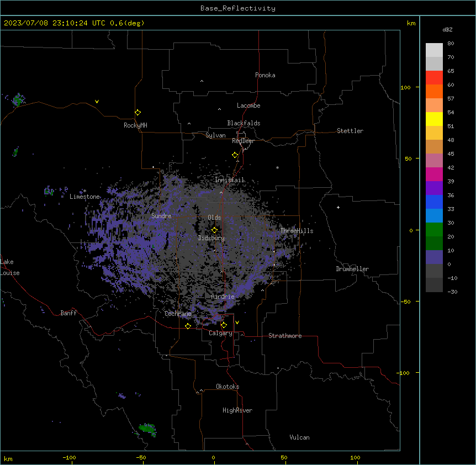
Task: Click the yellow diamond radar marker near Didsbury
Action: [x=214, y=230]
